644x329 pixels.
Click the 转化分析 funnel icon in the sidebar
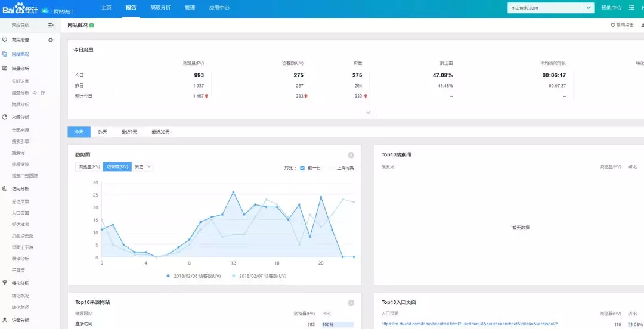[x=5, y=283]
